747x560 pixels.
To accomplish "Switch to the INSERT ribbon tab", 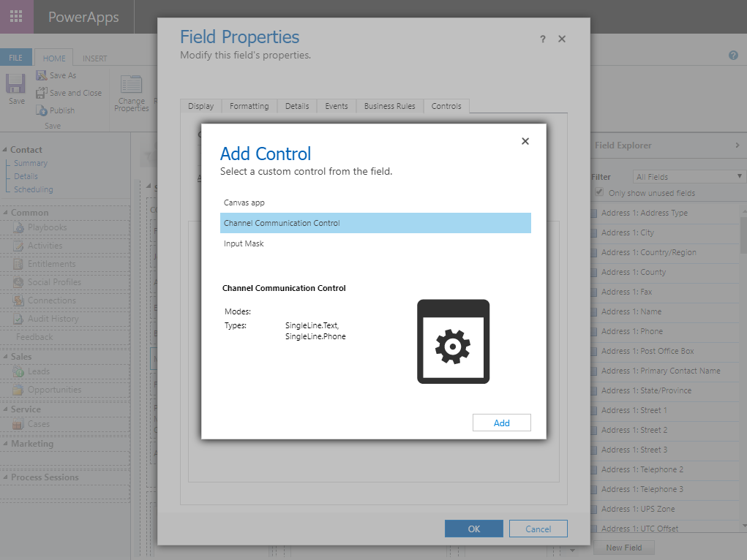I will pos(95,58).
